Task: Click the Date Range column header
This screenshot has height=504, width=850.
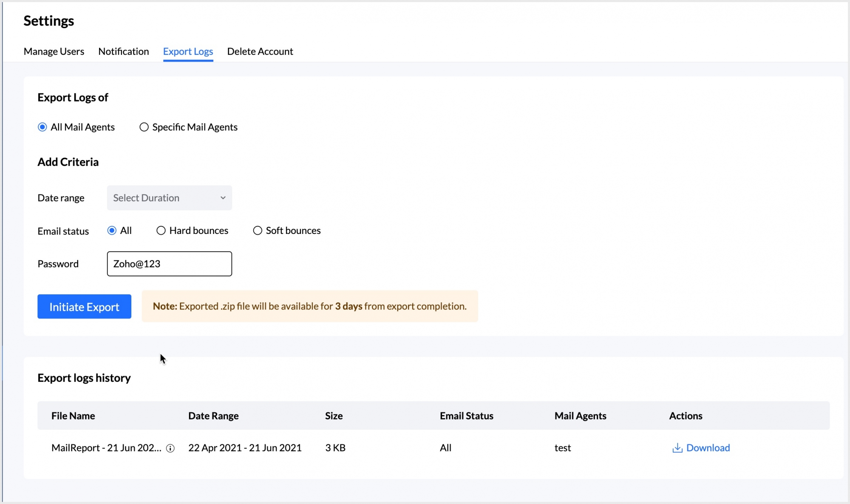Action: click(213, 416)
